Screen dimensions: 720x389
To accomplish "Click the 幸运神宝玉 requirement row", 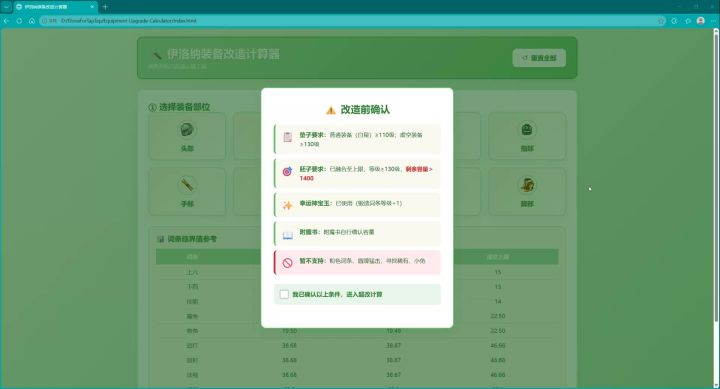I will [357, 205].
